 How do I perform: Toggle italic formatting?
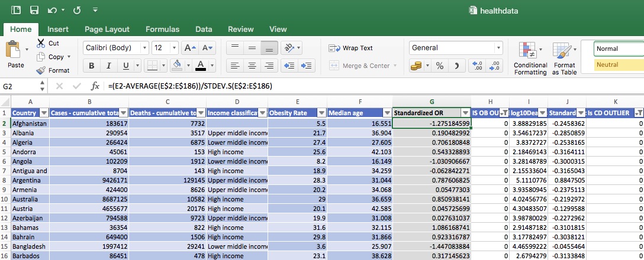[109, 66]
